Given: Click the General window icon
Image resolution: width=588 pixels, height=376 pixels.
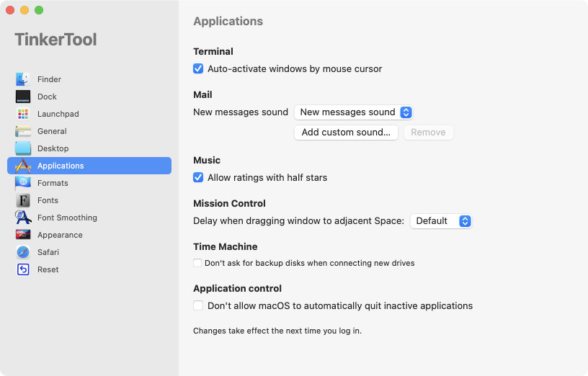Looking at the screenshot, I should coord(23,131).
